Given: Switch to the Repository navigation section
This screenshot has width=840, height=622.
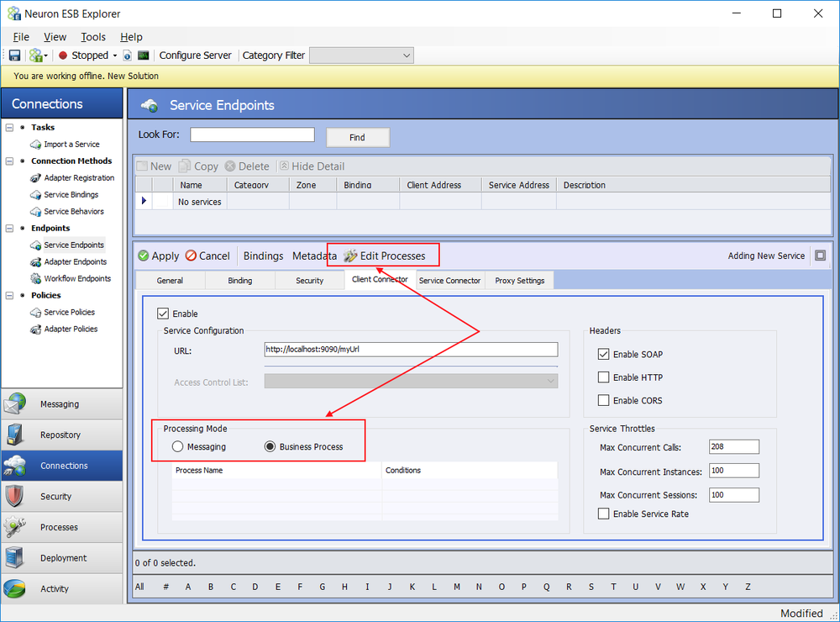Looking at the screenshot, I should 61,435.
